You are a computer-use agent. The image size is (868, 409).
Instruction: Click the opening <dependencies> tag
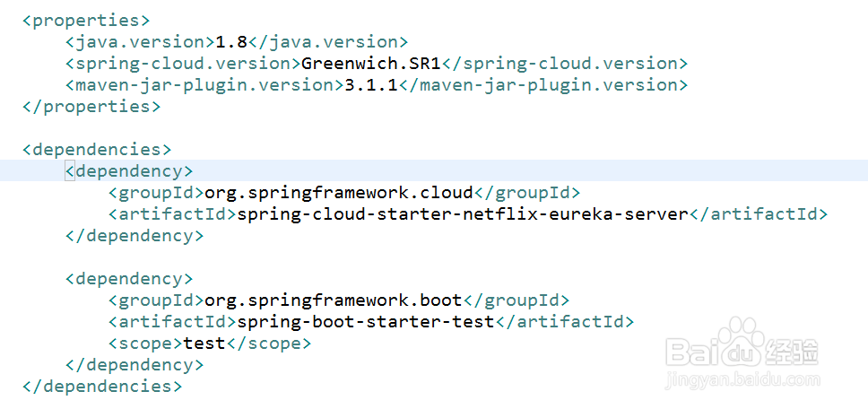(97, 150)
